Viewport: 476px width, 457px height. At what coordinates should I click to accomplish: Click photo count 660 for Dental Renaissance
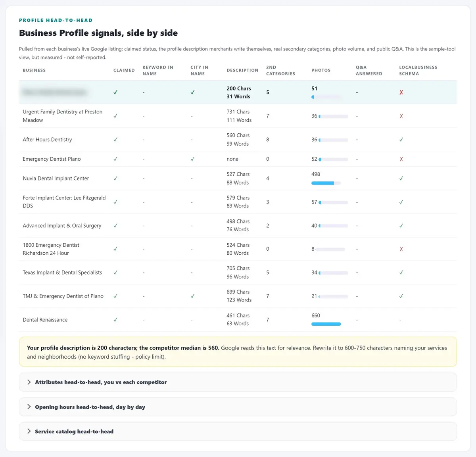pos(316,315)
